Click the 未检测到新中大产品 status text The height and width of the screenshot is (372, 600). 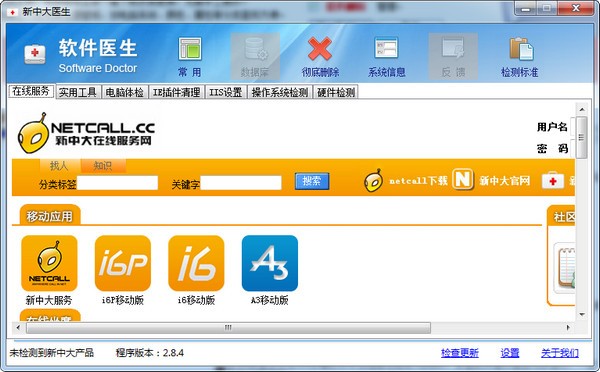(x=52, y=353)
